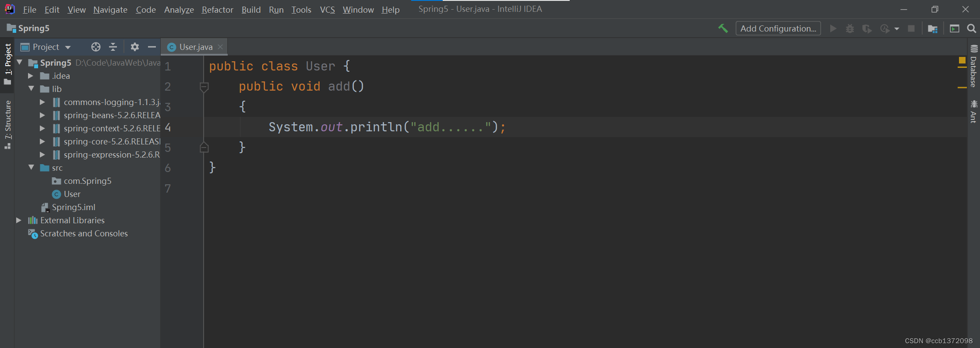Close the User.java tab

point(220,47)
